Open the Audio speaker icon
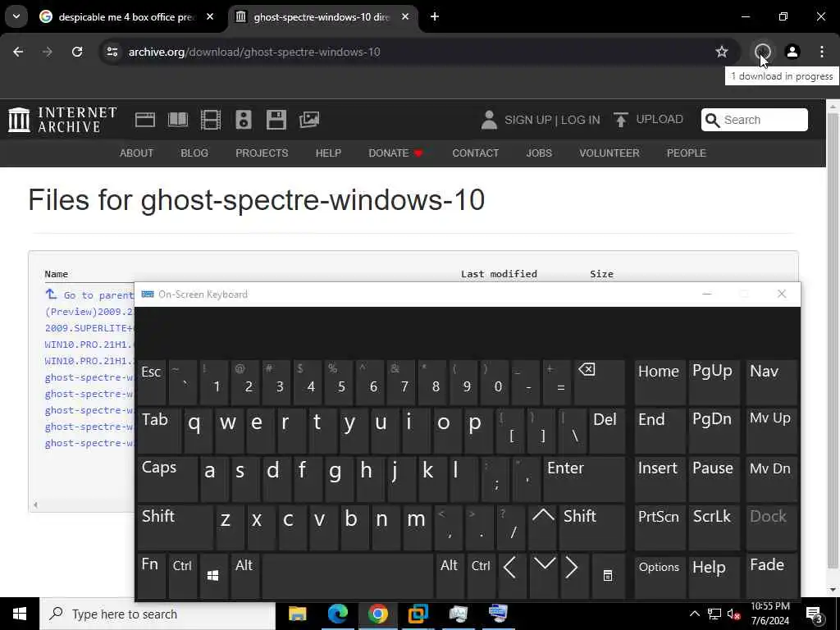 pos(243,120)
